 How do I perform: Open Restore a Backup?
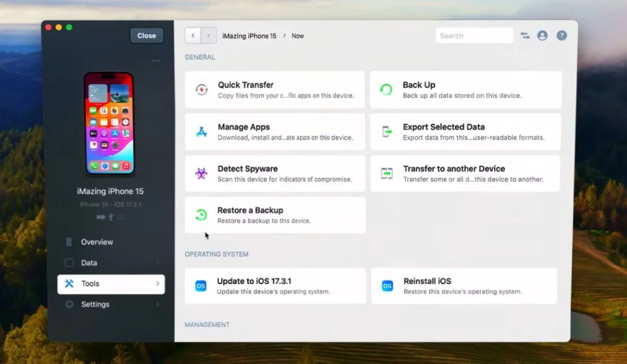(275, 215)
